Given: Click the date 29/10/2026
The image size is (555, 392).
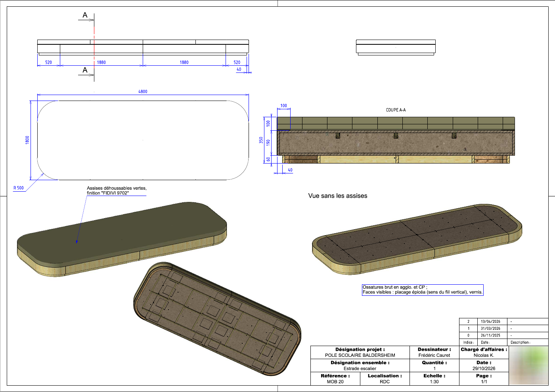Looking at the screenshot, I should coord(484,368).
